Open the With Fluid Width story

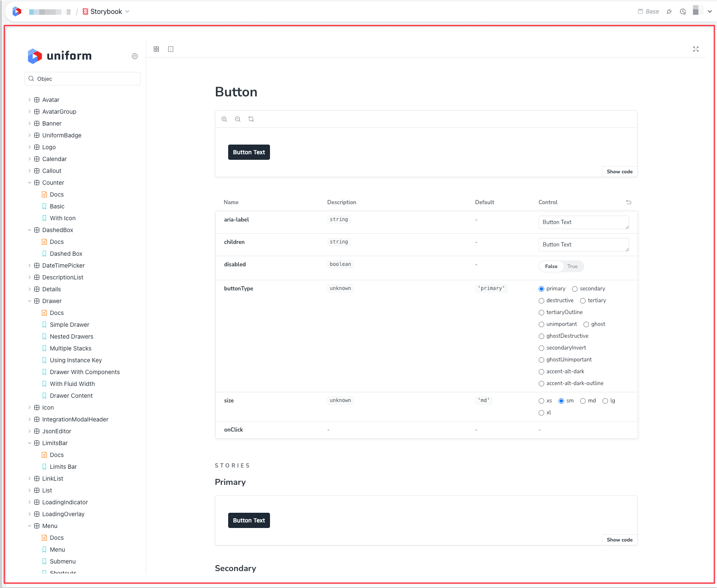pyautogui.click(x=72, y=384)
